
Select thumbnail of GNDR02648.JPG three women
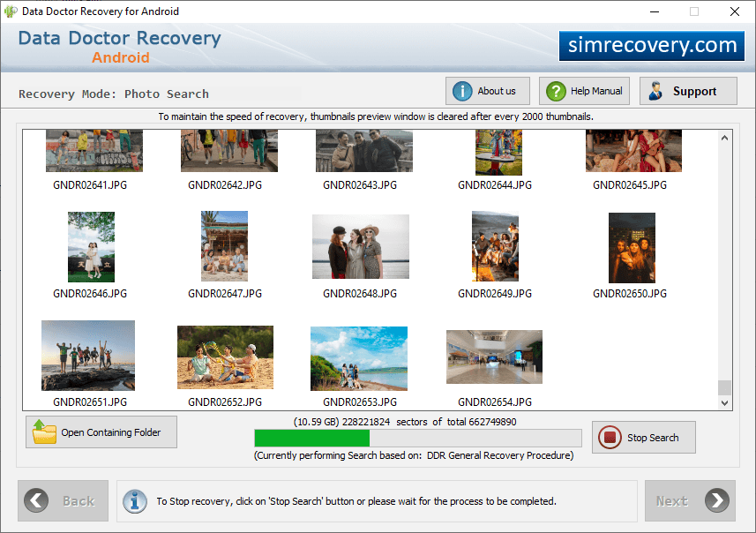click(x=361, y=246)
